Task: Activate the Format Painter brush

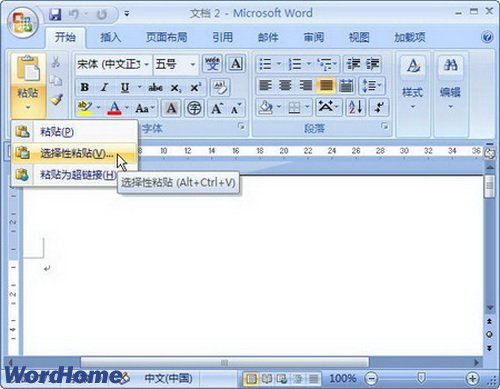Action: pyautogui.click(x=56, y=99)
